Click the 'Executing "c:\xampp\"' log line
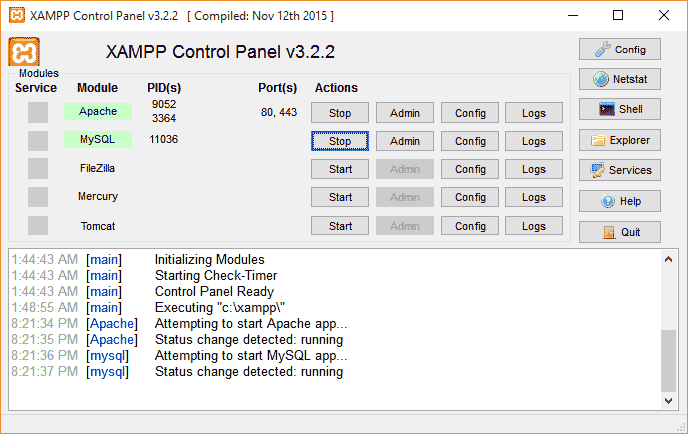Image resolution: width=688 pixels, height=434 pixels. pos(220,308)
